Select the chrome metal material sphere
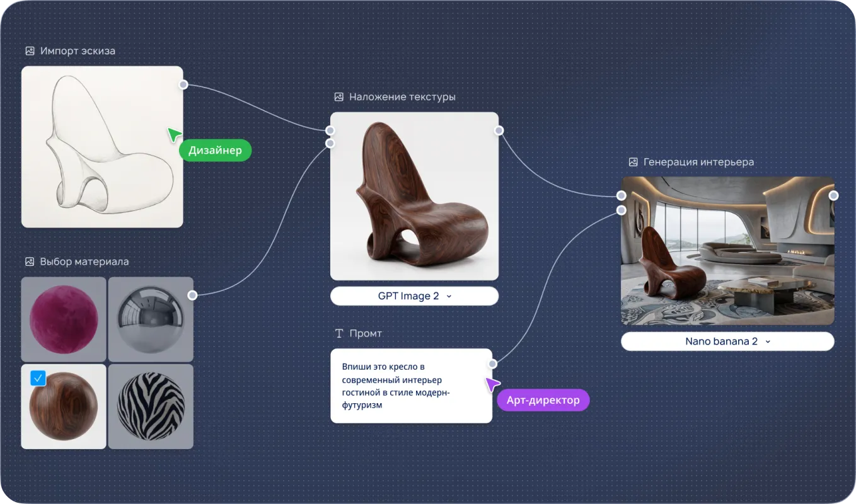 pyautogui.click(x=150, y=319)
